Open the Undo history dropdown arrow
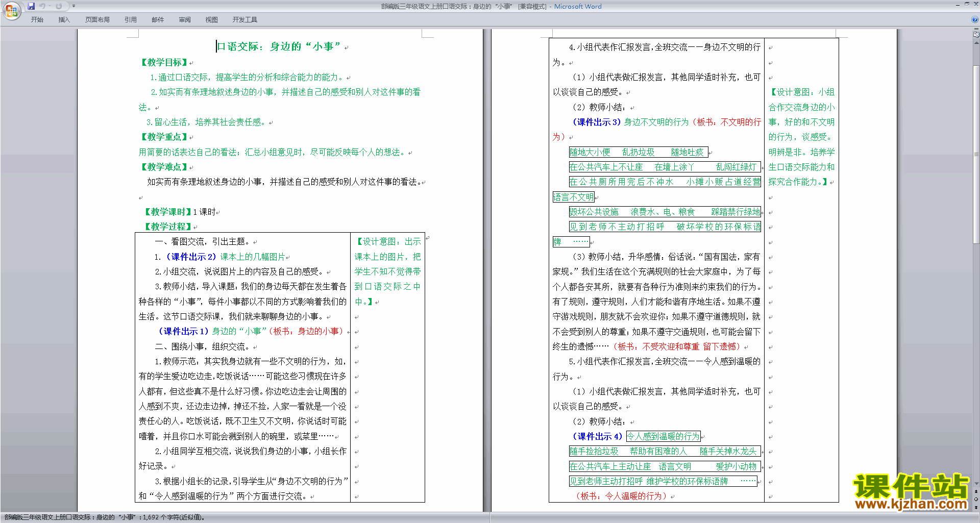This screenshot has width=980, height=523. point(50,6)
